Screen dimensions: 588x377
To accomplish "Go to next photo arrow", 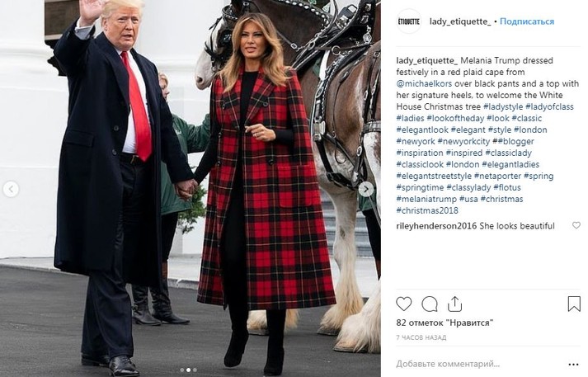I will click(365, 190).
